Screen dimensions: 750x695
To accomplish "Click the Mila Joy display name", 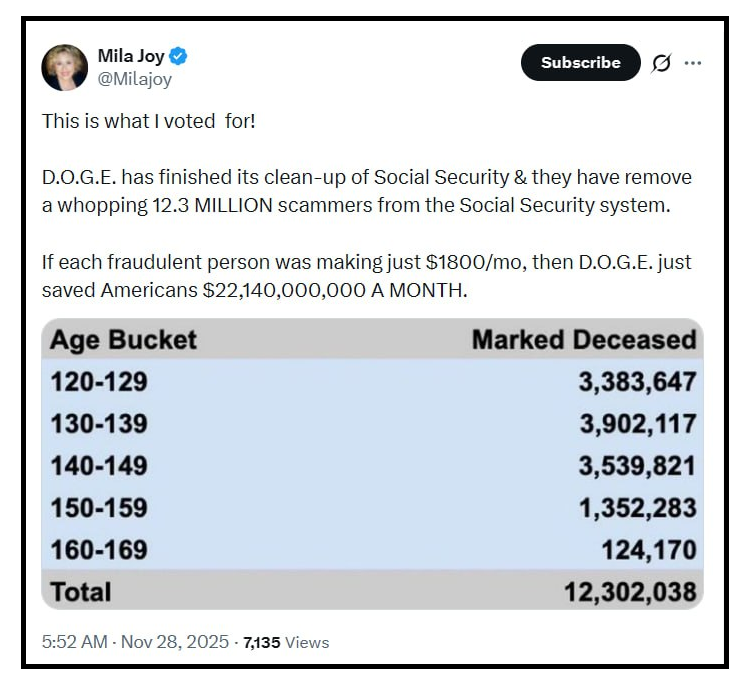I will click(130, 55).
